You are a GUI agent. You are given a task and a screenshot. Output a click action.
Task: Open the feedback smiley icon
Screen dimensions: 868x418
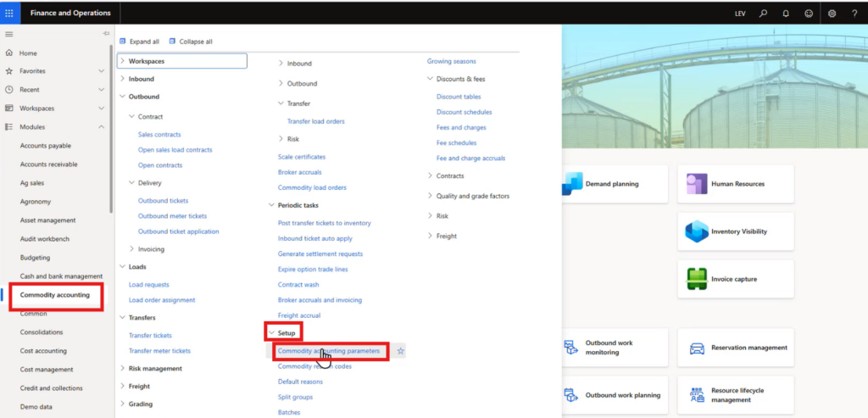809,14
